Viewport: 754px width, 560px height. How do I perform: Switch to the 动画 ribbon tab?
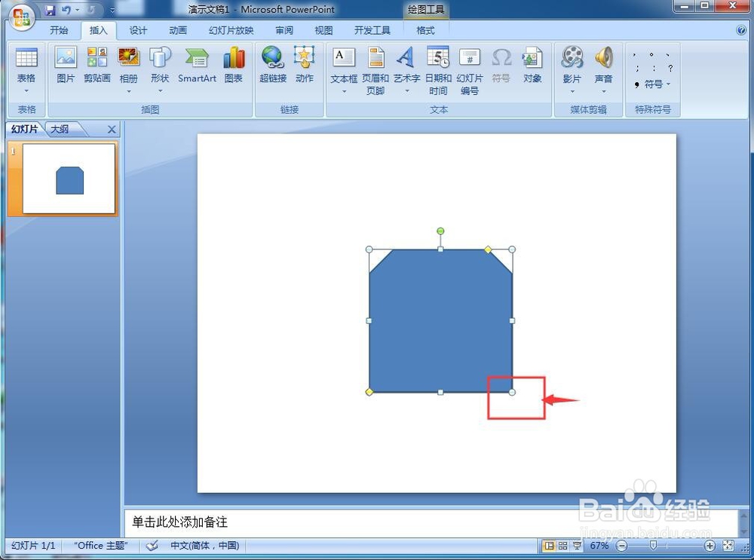point(178,30)
